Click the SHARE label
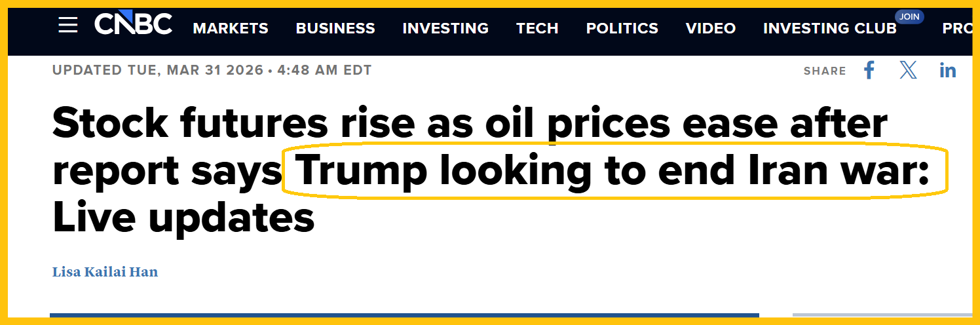 [825, 71]
